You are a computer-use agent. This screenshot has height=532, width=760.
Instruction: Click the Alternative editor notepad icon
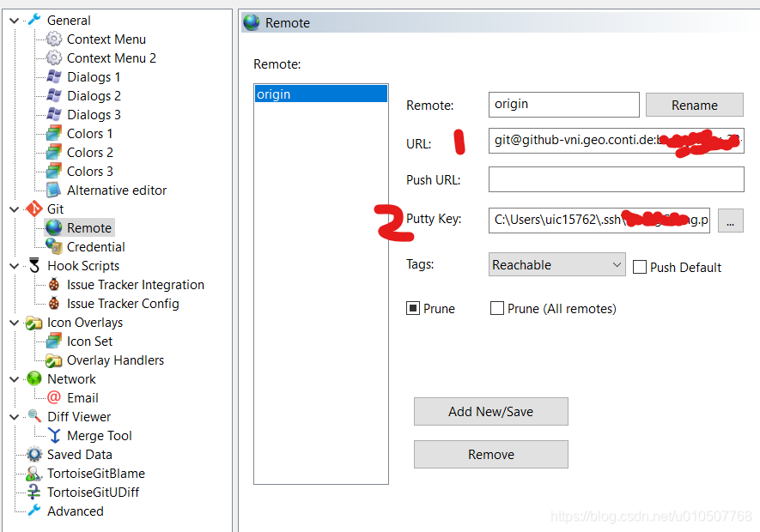[54, 190]
